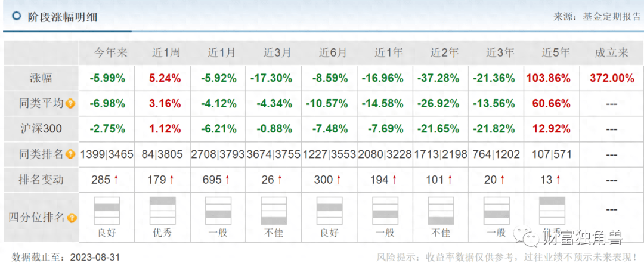Click the 阶段涨幅明细 section title
Image resolution: width=644 pixels, height=266 pixels.
pyautogui.click(x=63, y=17)
